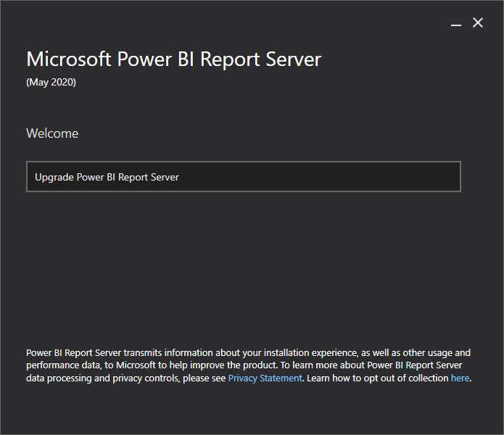
Task: Click the Microsoft Power BI Report Server title
Action: pyautogui.click(x=173, y=59)
